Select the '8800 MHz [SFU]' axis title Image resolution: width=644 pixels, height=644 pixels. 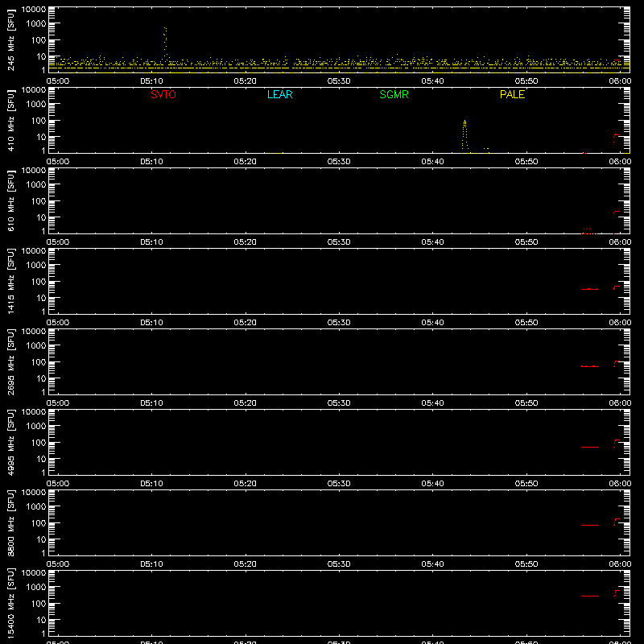click(x=10, y=522)
